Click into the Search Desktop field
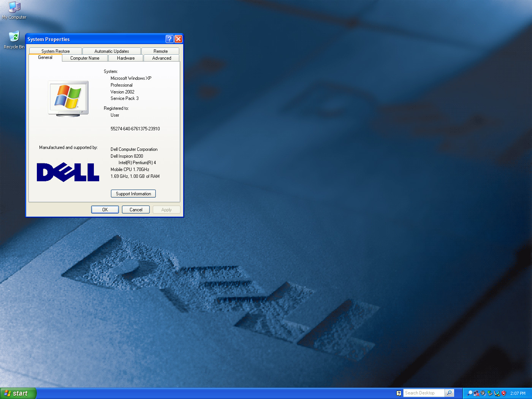 [x=424, y=393]
